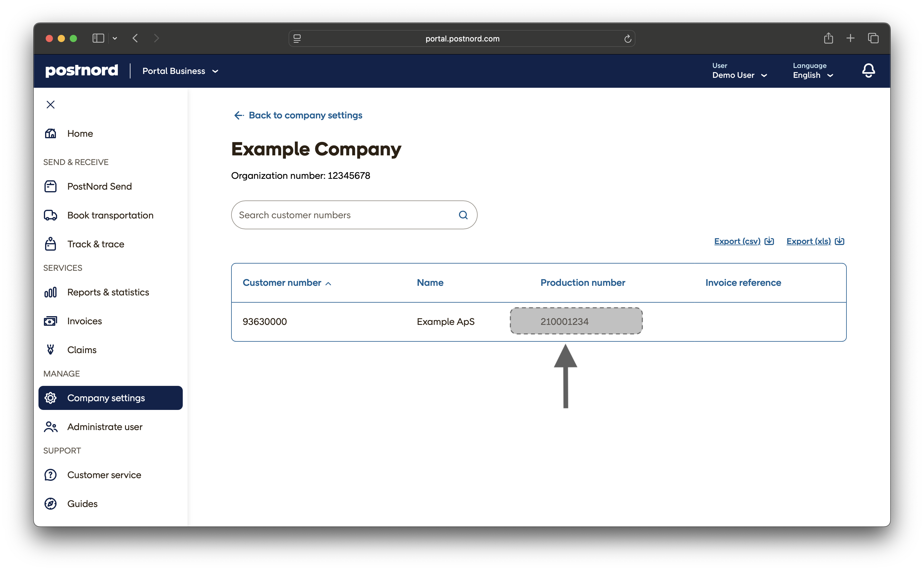Image resolution: width=924 pixels, height=571 pixels.
Task: Click the Administrate user icon
Action: point(50,426)
